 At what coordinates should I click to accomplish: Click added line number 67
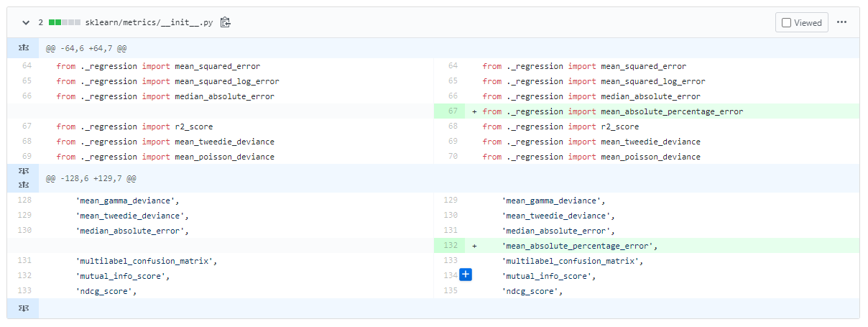[452, 111]
